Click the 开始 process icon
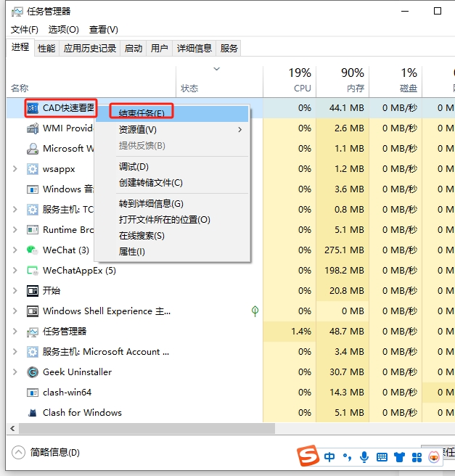This screenshot has height=476, width=455. click(x=33, y=291)
